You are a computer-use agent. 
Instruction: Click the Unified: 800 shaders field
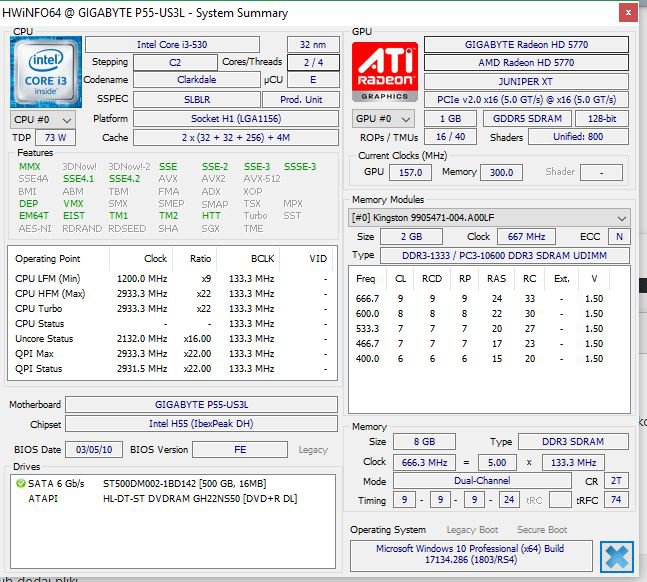pos(578,137)
